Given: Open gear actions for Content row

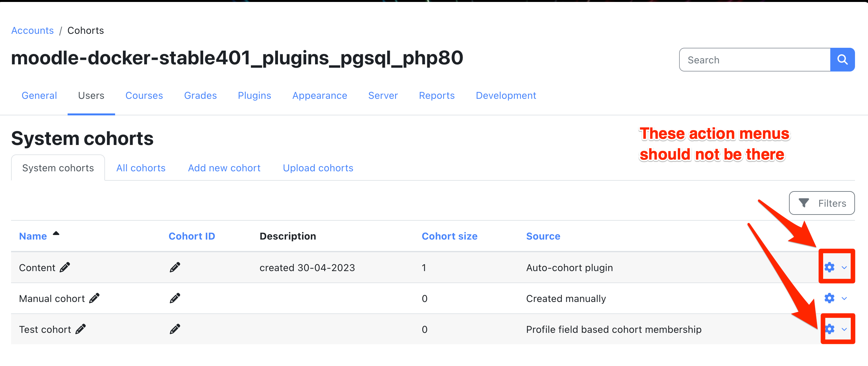Looking at the screenshot, I should pyautogui.click(x=829, y=267).
